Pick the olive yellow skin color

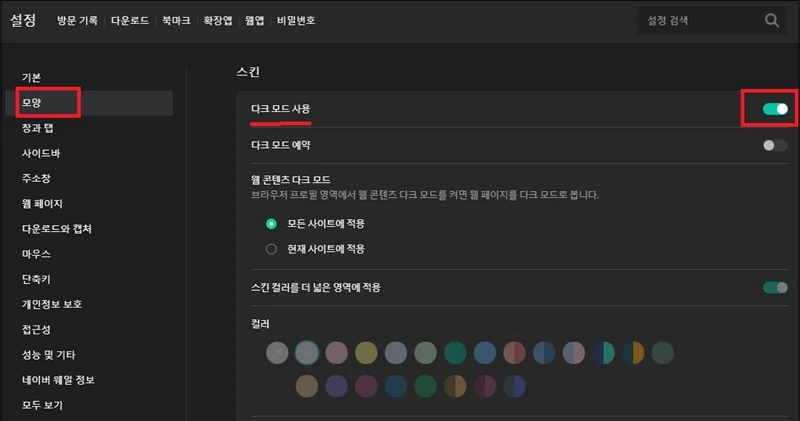pos(366,353)
